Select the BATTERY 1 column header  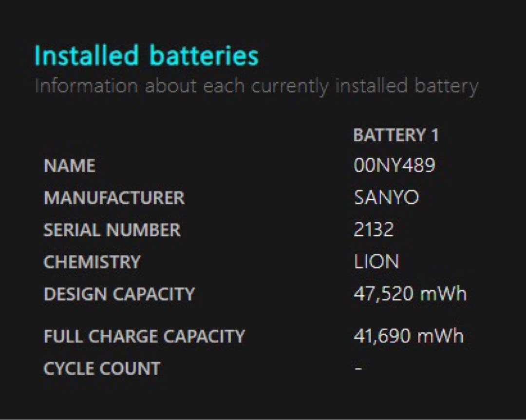coord(395,135)
